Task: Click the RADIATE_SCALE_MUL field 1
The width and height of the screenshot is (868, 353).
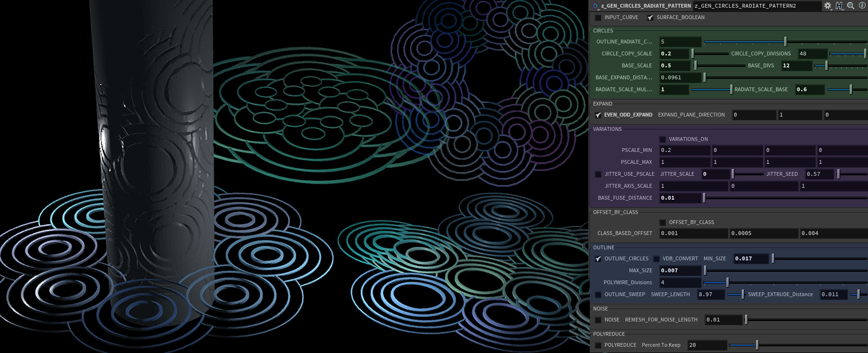Action: tap(674, 89)
